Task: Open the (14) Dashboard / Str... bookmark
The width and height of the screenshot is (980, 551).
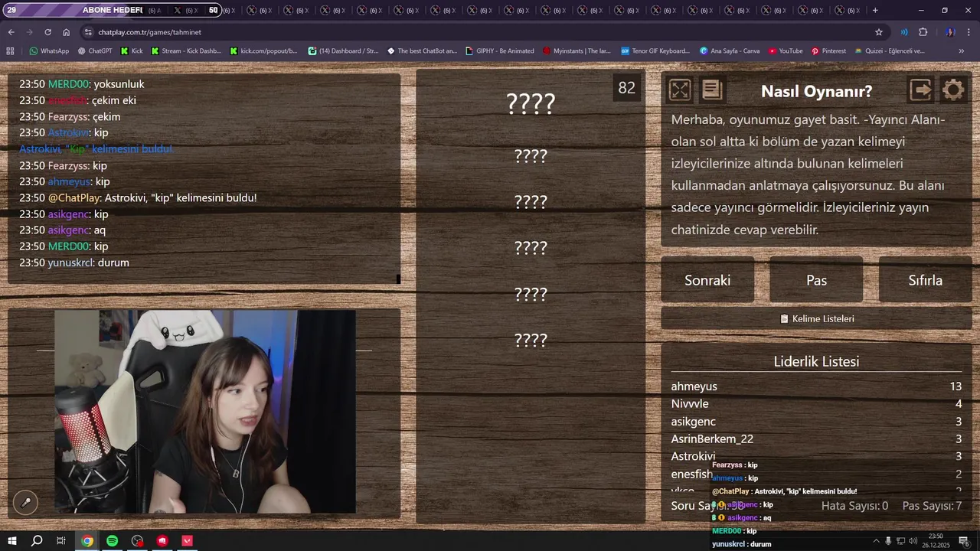Action: pos(343,51)
